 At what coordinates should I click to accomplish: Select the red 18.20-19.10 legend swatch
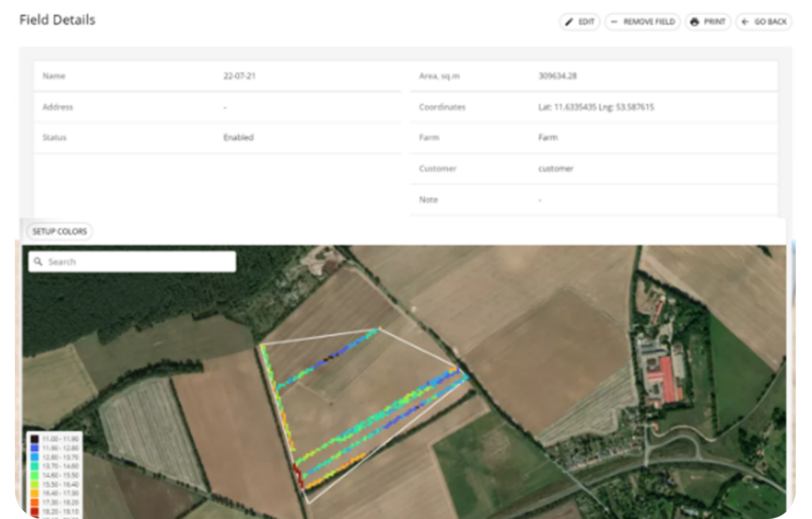point(33,511)
